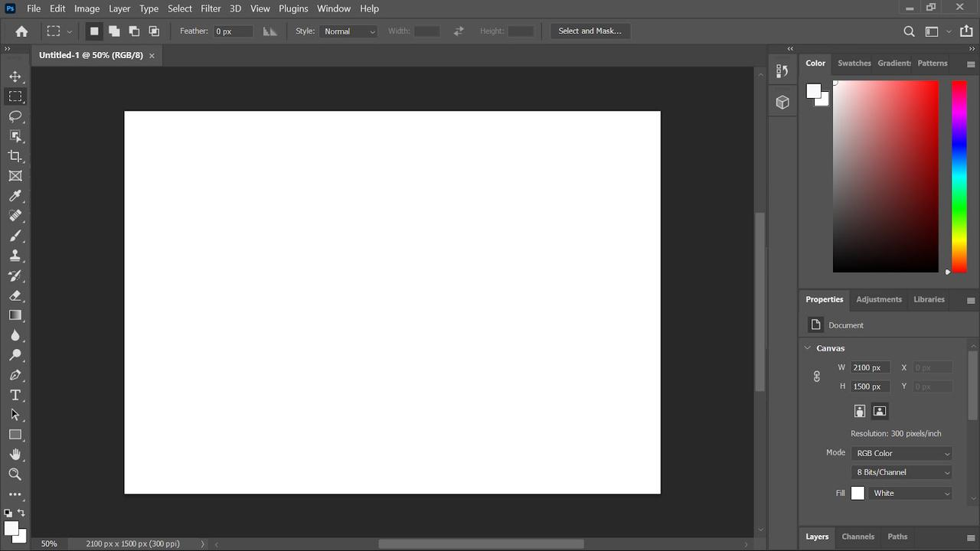Toggle the link between canvas width and height
The height and width of the screenshot is (551, 980).
(816, 377)
